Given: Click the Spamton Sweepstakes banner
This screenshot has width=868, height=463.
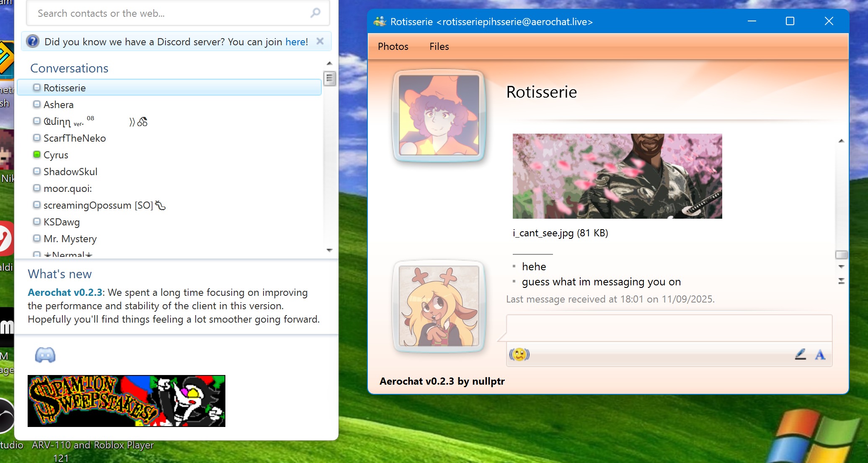Looking at the screenshot, I should tap(127, 401).
